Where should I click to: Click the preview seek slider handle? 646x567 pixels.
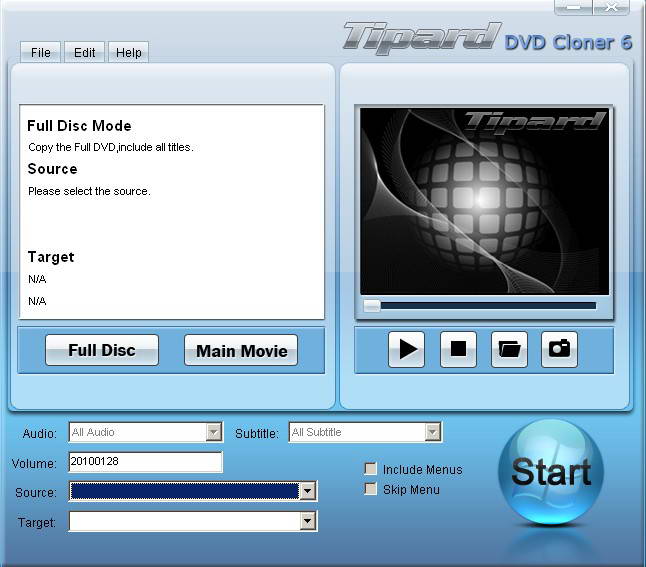372,306
